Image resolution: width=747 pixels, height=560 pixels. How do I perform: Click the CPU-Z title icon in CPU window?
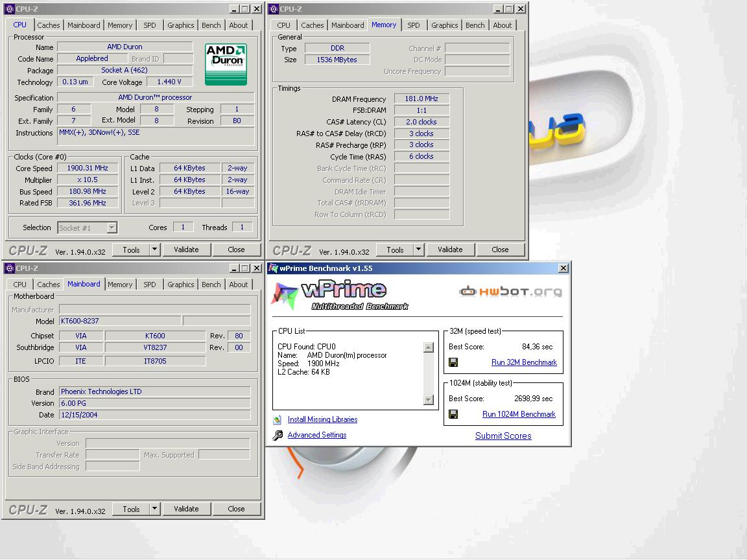10,9
